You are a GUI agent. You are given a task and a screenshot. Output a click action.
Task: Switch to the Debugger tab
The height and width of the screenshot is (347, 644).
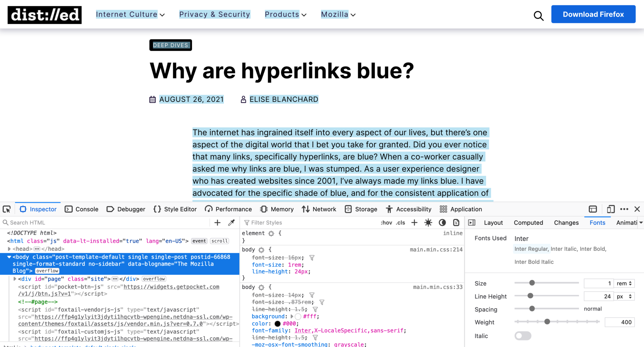(x=126, y=209)
